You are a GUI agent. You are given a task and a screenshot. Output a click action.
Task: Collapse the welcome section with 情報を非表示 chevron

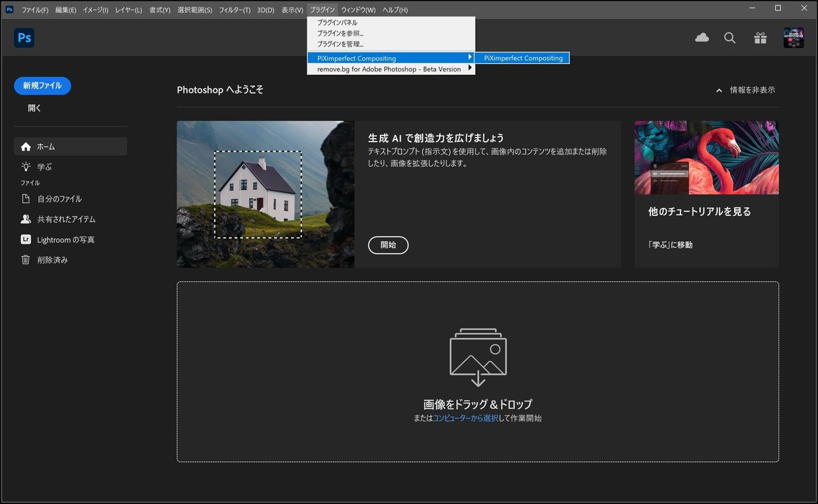pos(718,90)
